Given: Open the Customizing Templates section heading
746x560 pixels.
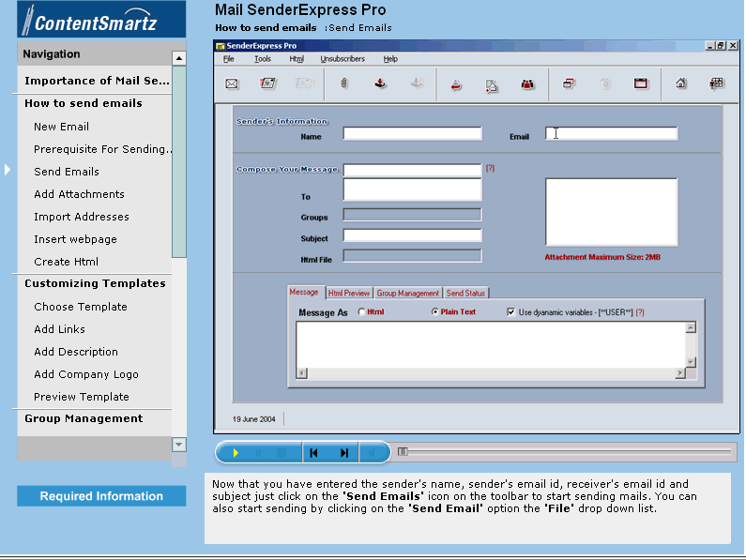Looking at the screenshot, I should tap(95, 283).
